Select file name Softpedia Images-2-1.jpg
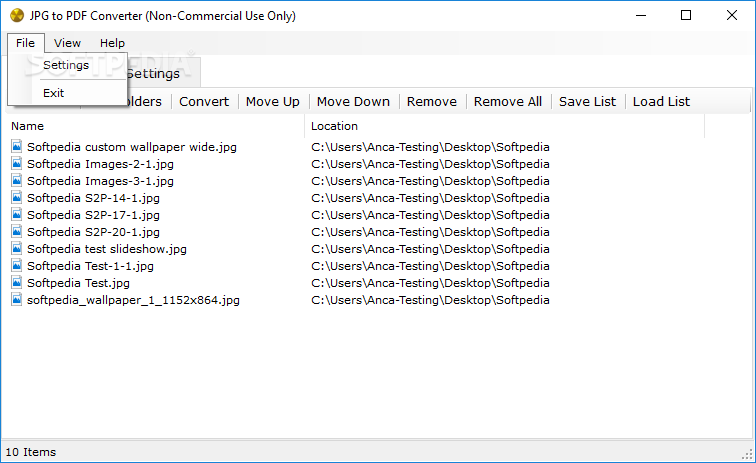 pos(100,164)
